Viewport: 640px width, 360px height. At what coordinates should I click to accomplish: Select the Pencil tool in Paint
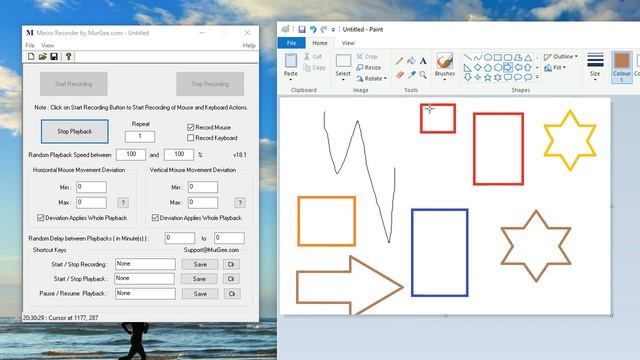pos(399,61)
